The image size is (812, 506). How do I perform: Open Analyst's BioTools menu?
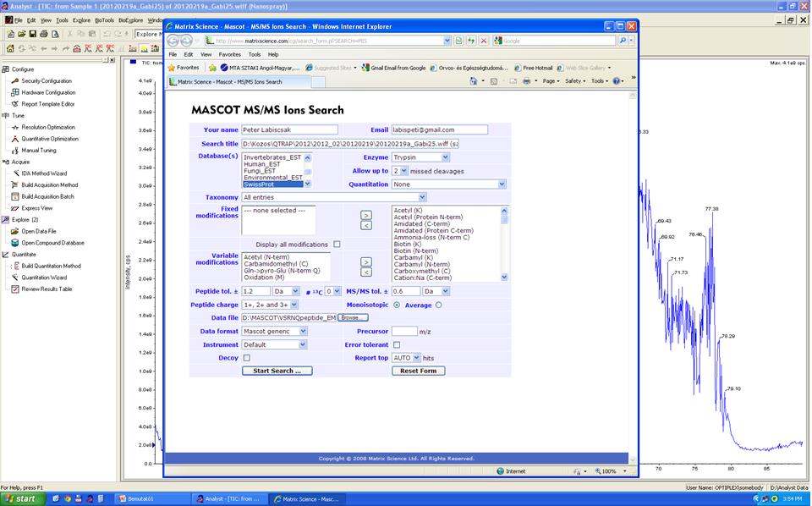pyautogui.click(x=104, y=20)
